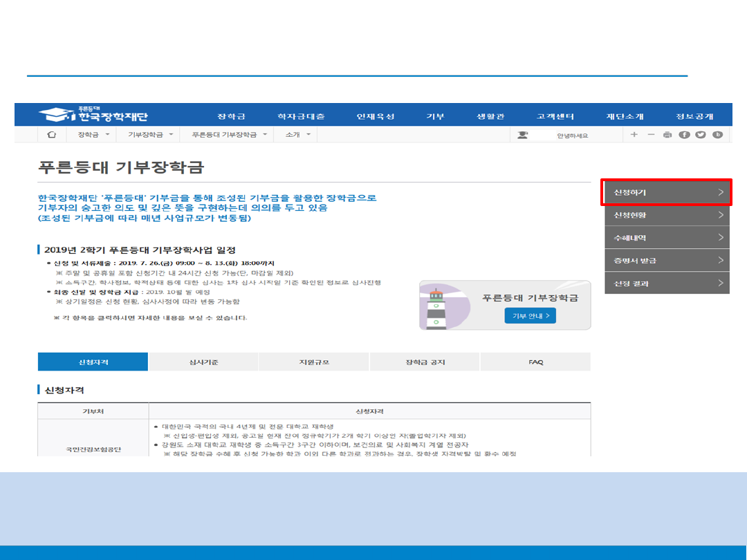Select the blue 신청자격 tab

click(93, 362)
